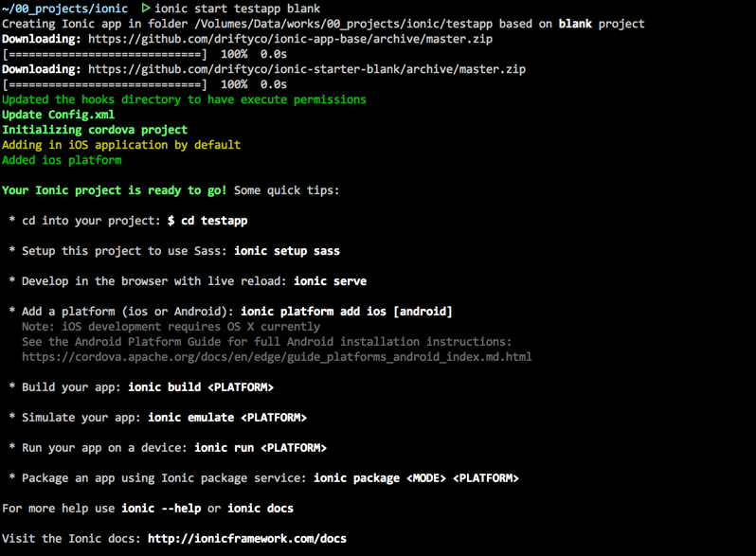Click 'Initializing cordova project' line

[x=95, y=130]
